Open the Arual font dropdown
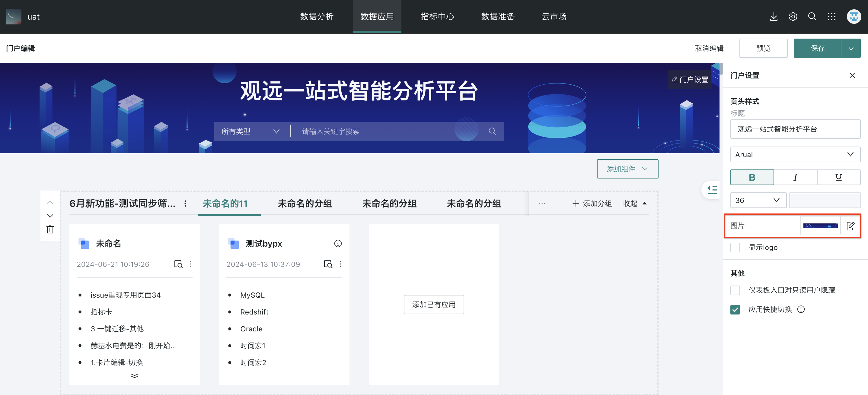Screen dimensions: 868x395 795,155
